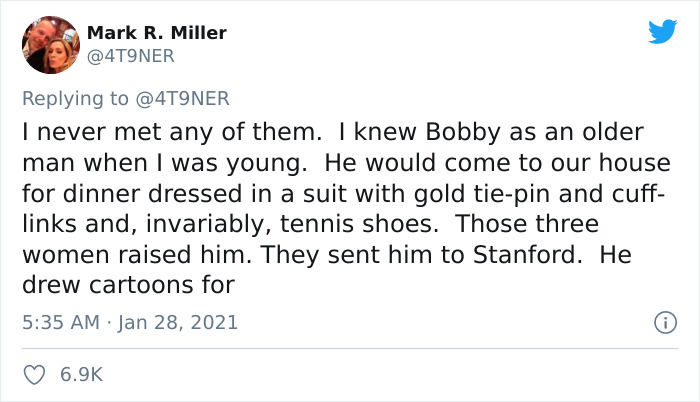The height and width of the screenshot is (402, 700).
Task: Click the words 'women raised him'
Action: pos(133,254)
